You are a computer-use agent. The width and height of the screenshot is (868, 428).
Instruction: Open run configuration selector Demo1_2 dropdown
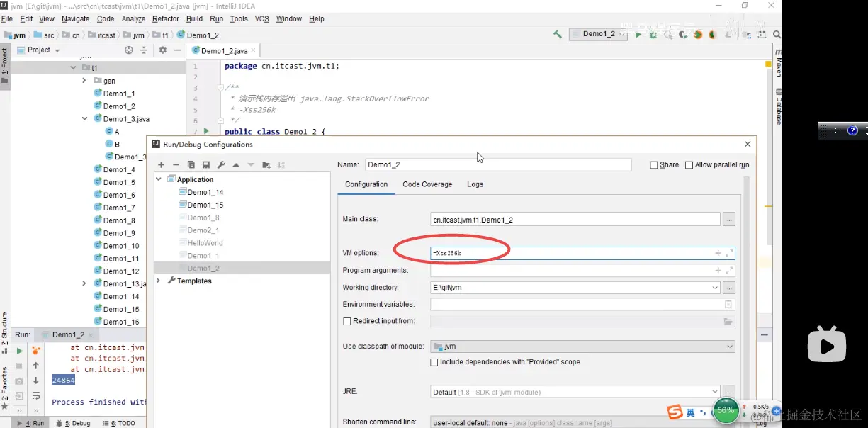[x=599, y=34]
